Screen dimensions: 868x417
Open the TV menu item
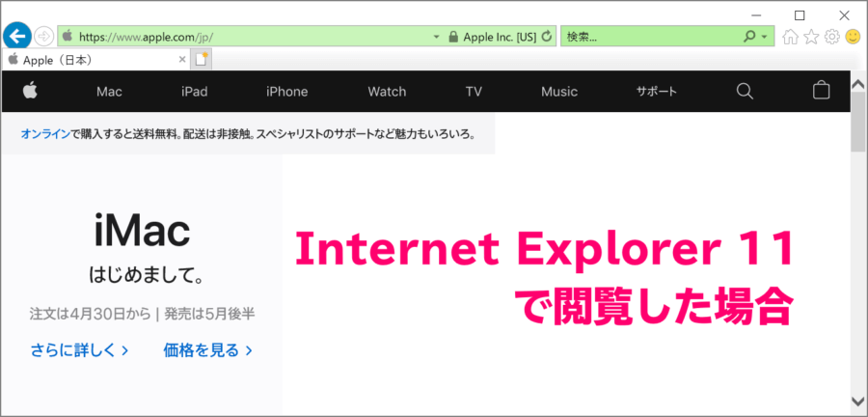click(474, 92)
